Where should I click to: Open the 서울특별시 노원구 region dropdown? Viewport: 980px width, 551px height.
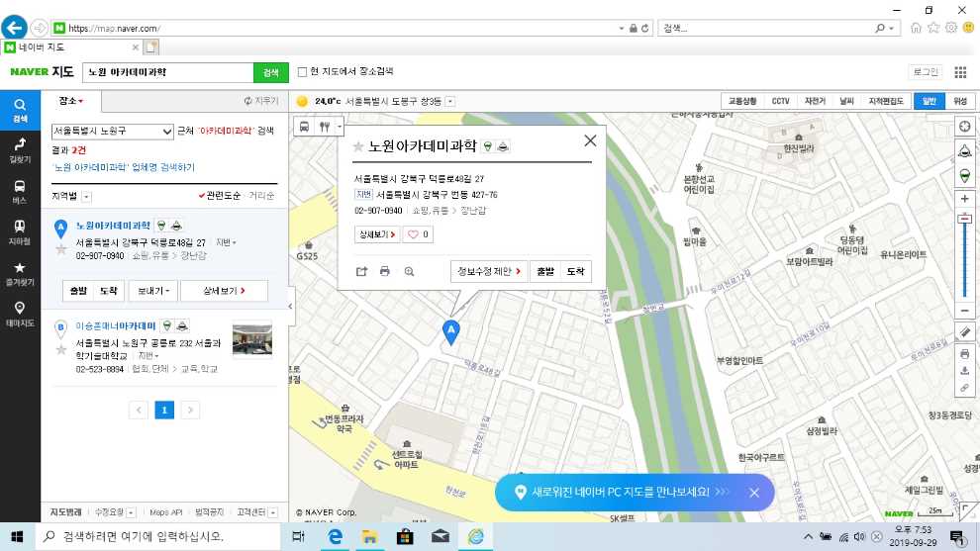[x=112, y=131]
